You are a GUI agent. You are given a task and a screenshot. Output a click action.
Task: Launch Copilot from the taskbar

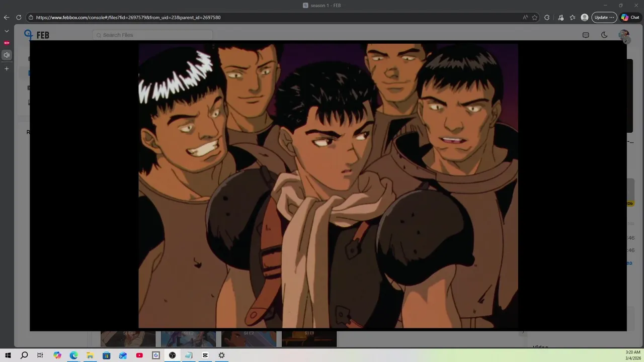[x=57, y=355]
